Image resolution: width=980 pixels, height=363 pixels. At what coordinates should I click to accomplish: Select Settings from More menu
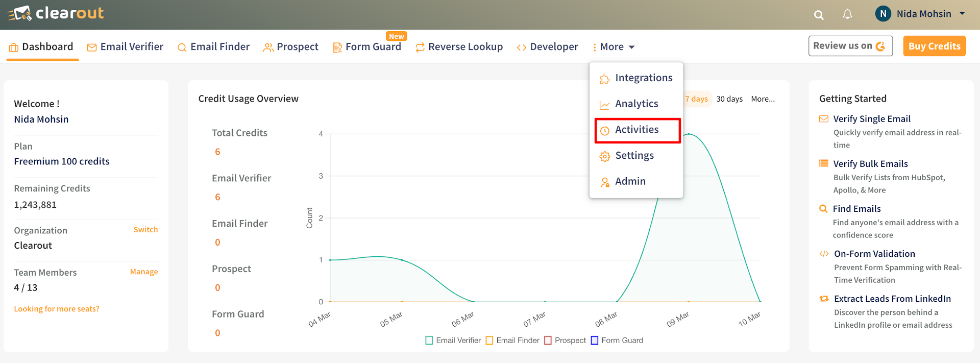click(x=636, y=156)
